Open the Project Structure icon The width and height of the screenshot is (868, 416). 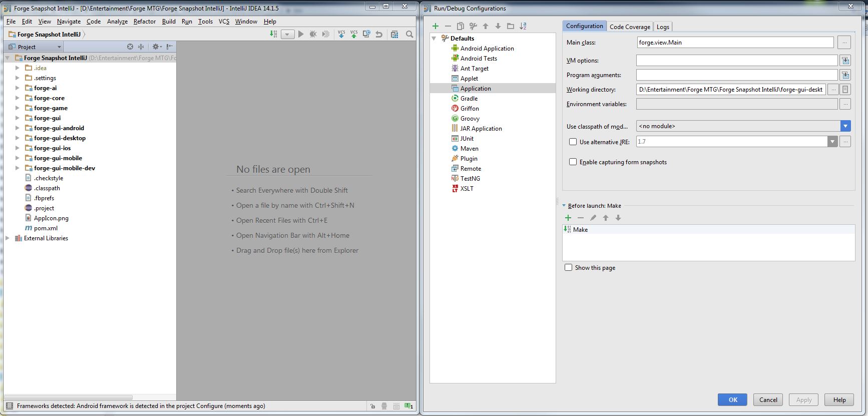(394, 34)
